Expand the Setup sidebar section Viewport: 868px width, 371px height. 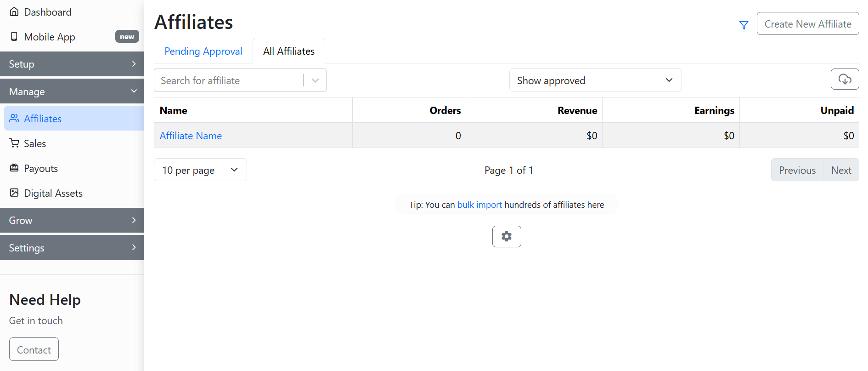point(72,64)
